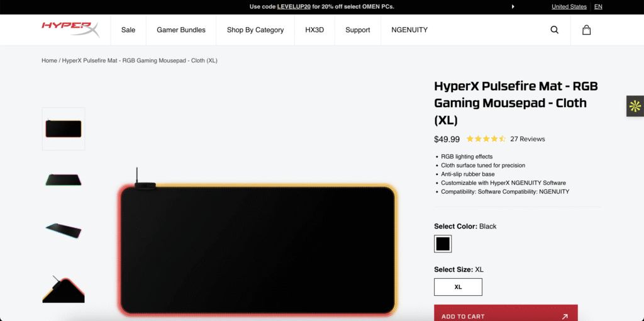Select the first front-view mousepad thumbnail
The height and width of the screenshot is (321, 644).
[64, 128]
